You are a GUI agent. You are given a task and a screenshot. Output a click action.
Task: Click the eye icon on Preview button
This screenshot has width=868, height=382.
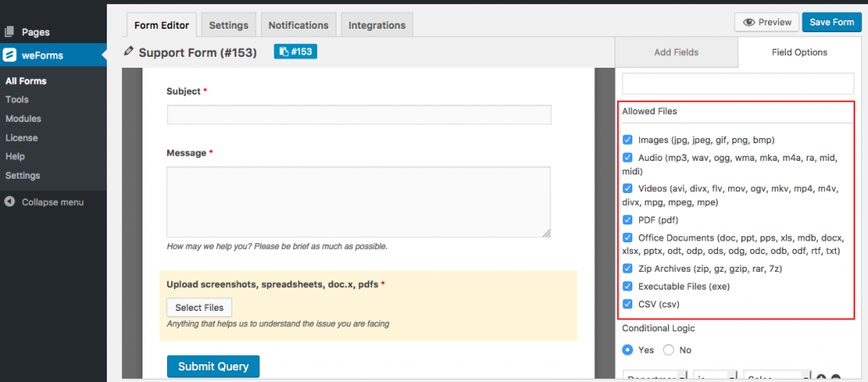click(749, 23)
